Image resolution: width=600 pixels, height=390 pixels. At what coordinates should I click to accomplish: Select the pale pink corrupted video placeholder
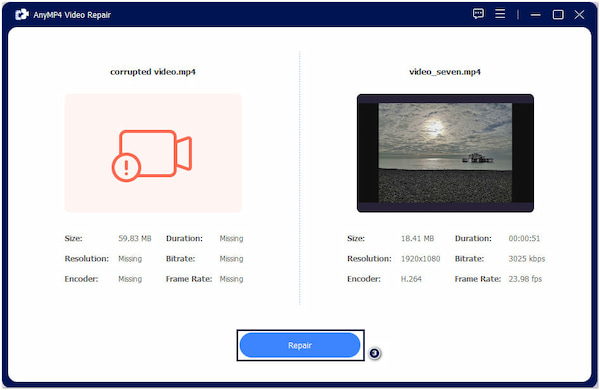153,153
